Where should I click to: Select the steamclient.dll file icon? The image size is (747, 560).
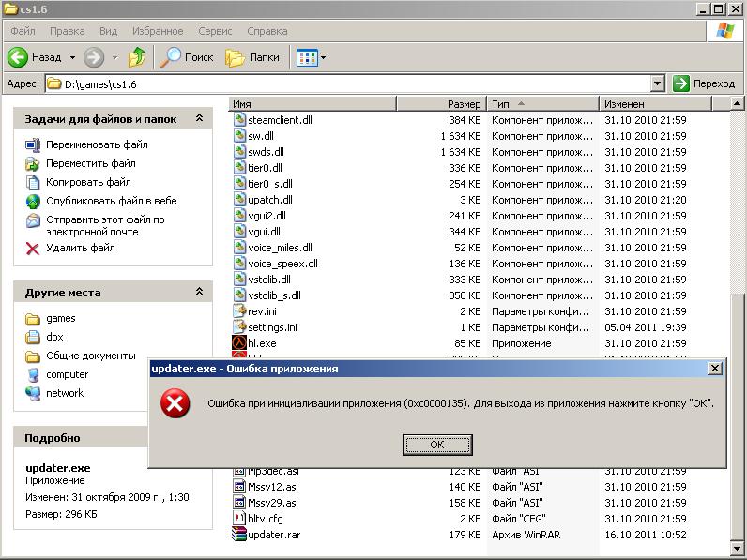coord(239,119)
